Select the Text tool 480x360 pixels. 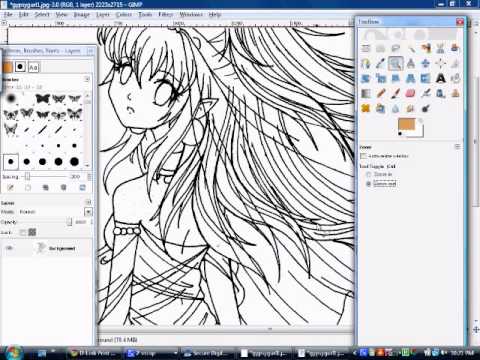(x=440, y=78)
